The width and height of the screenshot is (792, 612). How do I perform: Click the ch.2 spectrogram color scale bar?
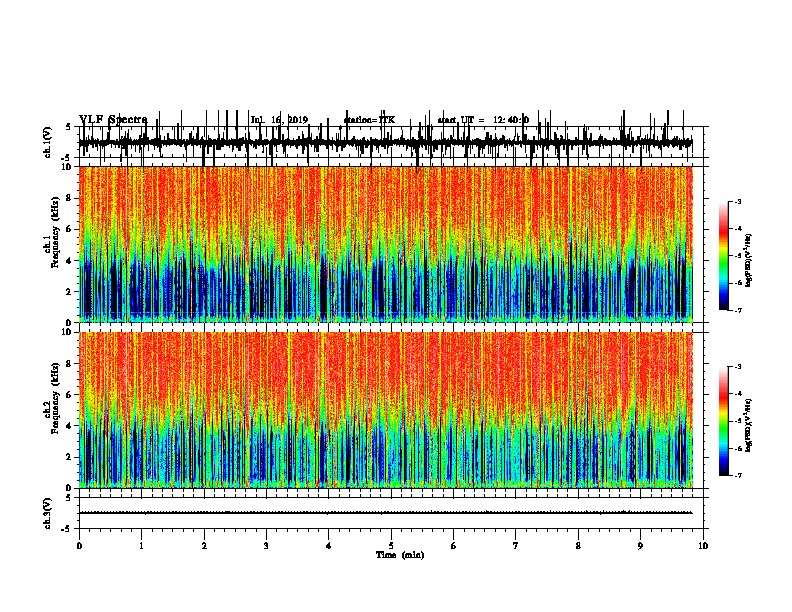[723, 421]
